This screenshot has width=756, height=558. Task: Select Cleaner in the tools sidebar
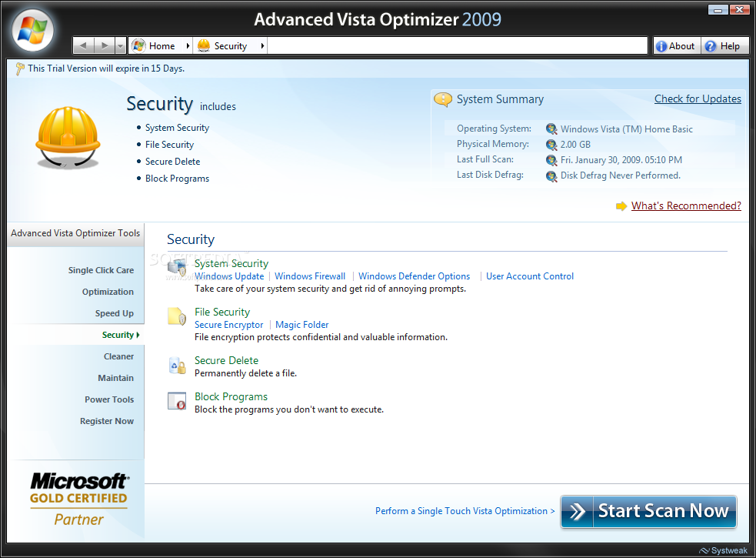coord(118,356)
